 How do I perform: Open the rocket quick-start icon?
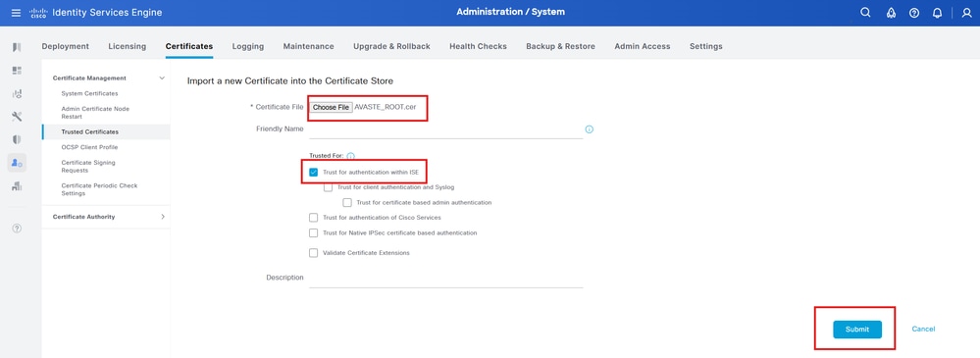(892, 13)
